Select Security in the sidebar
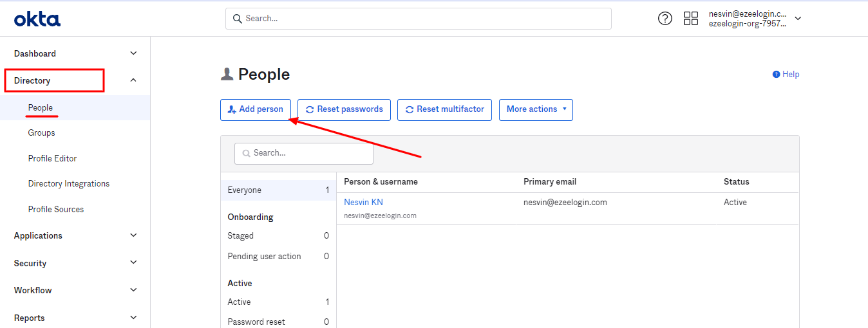This screenshot has height=328, width=868. click(x=30, y=263)
